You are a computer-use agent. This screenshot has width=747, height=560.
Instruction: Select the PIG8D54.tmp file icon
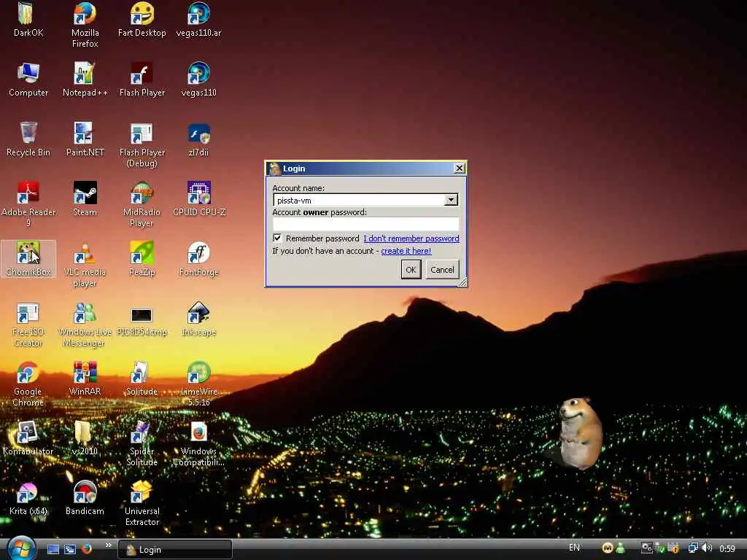[x=142, y=315]
